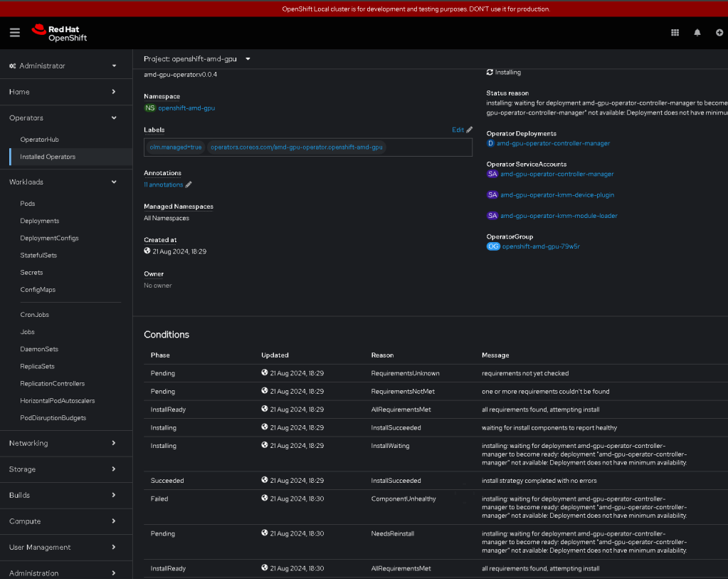Open the application launcher grid icon
Viewport: 728px width, 579px height.
tap(675, 33)
